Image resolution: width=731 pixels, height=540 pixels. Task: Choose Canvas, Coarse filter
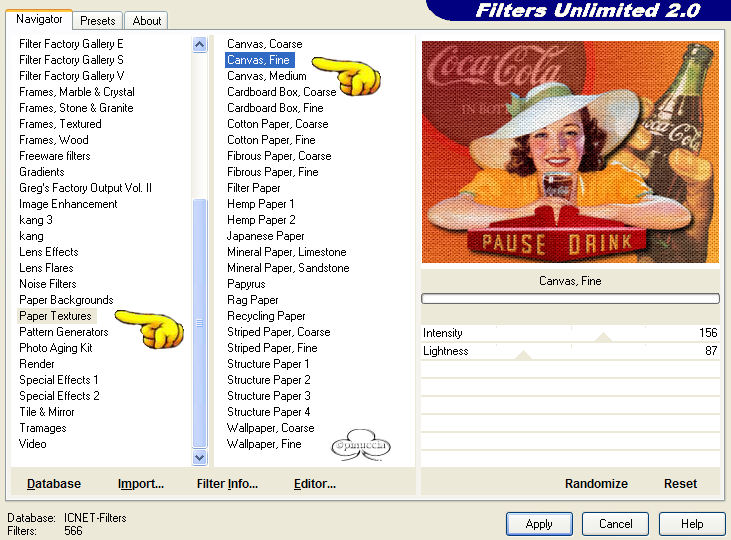coord(265,44)
